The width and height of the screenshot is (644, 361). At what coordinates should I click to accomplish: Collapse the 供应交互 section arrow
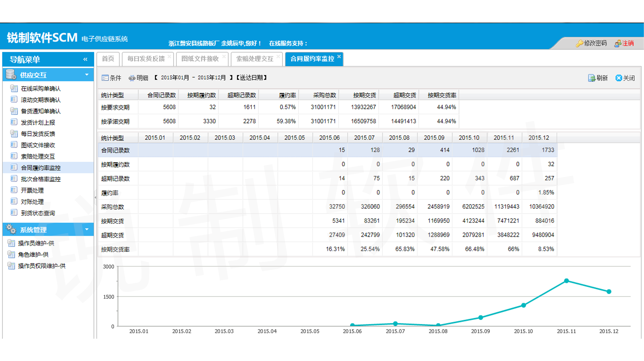(87, 75)
